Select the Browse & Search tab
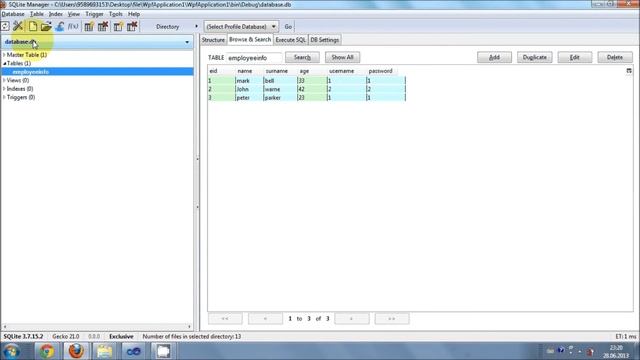The width and height of the screenshot is (640, 360). point(250,40)
